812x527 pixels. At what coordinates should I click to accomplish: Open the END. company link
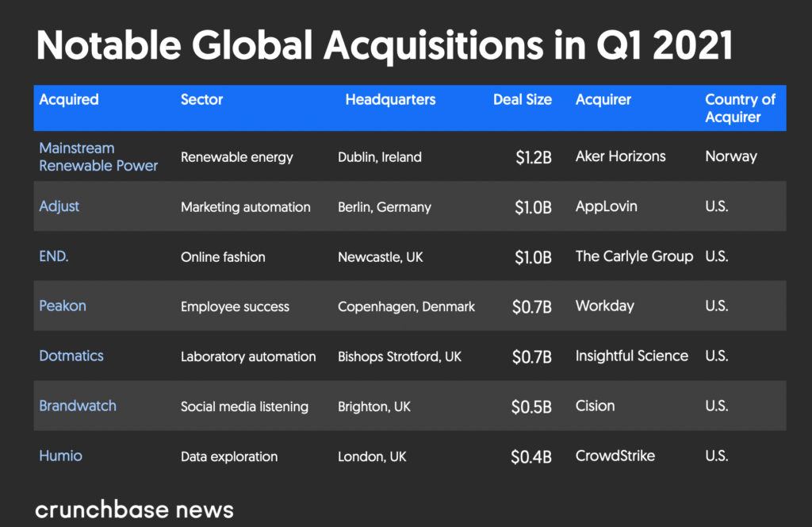[x=54, y=256]
